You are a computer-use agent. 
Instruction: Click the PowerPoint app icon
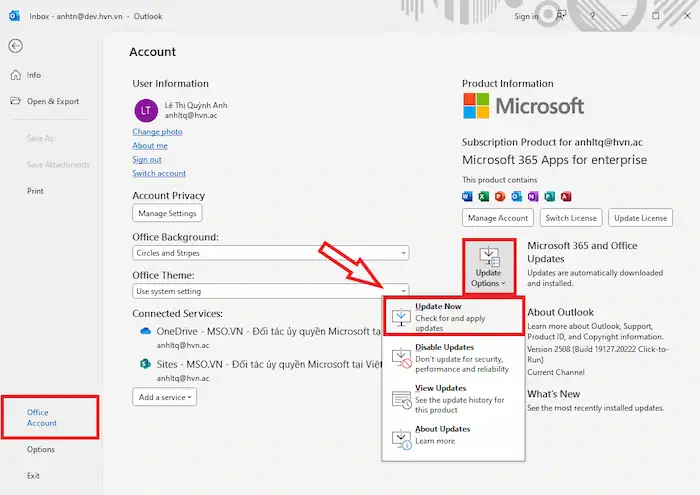point(500,196)
